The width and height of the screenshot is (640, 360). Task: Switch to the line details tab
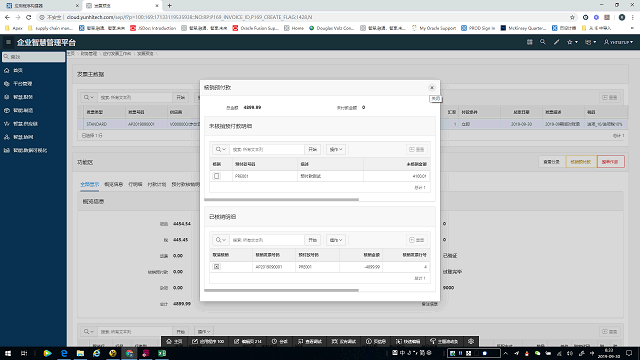135,184
